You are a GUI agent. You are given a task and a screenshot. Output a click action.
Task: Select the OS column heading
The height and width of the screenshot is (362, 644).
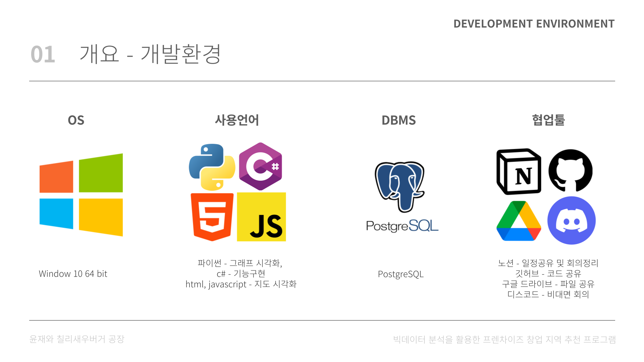[x=76, y=120]
